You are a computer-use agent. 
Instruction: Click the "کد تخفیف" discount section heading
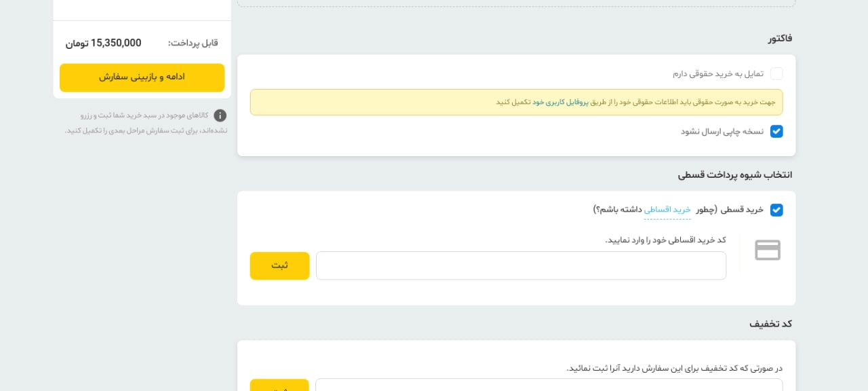pos(770,324)
